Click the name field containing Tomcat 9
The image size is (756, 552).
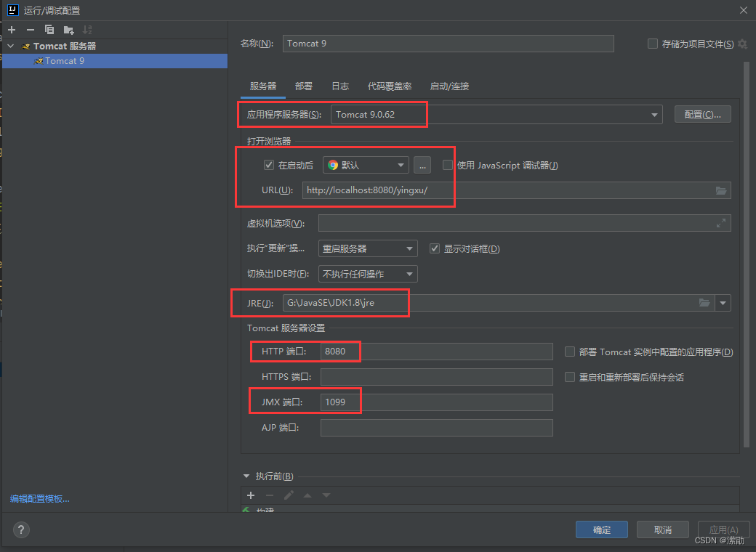coord(449,44)
